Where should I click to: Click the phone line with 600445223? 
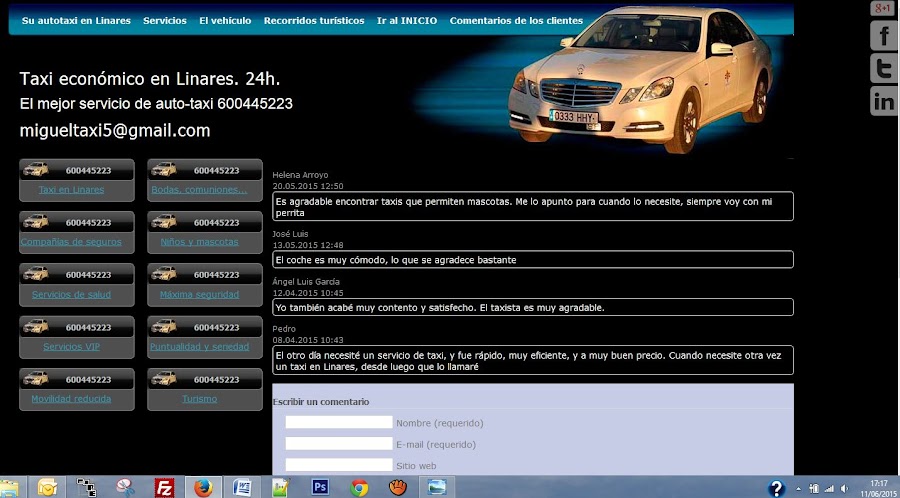tap(156, 104)
